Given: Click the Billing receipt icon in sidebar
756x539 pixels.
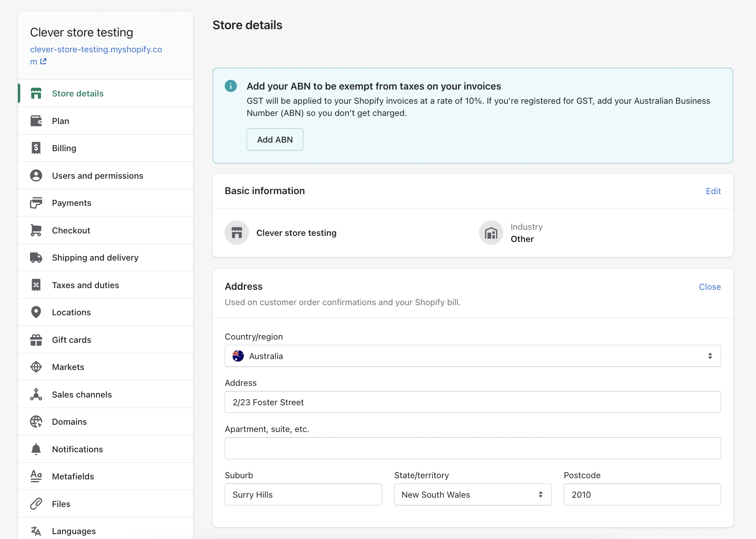Looking at the screenshot, I should point(36,148).
